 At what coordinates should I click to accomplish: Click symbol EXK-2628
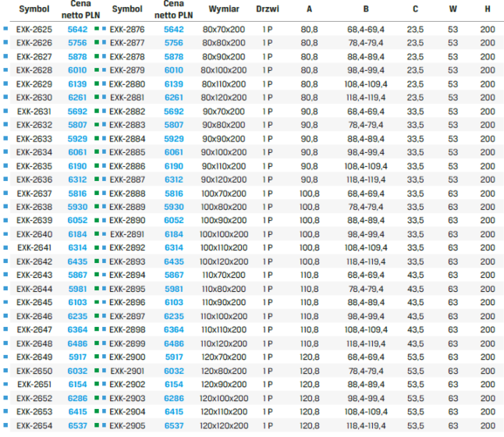point(34,70)
